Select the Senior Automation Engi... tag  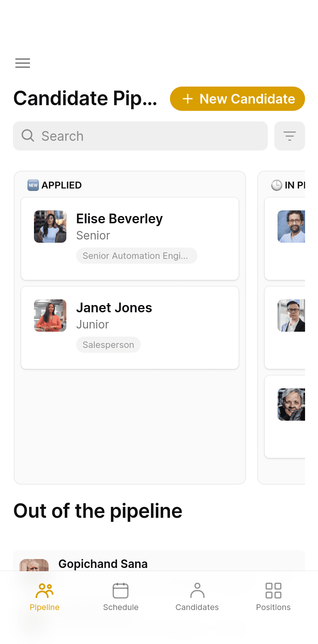coord(137,256)
